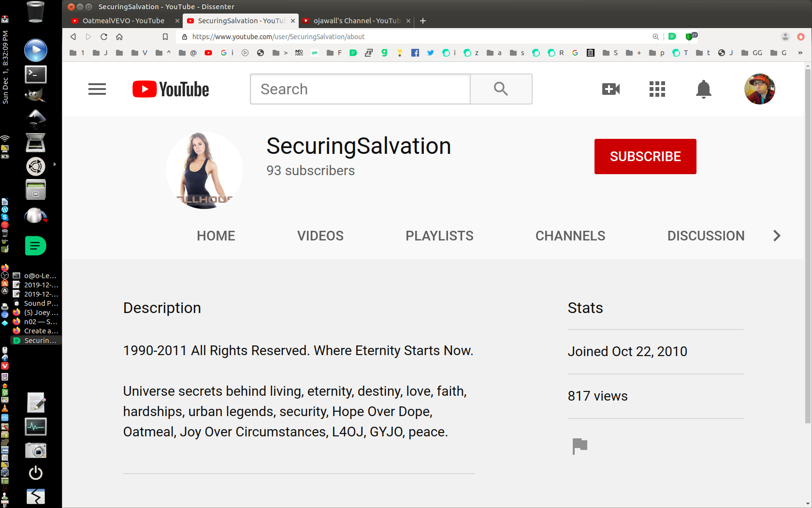812x508 pixels.
Task: Switch to the PLAYLISTS channel tab
Action: click(x=439, y=236)
